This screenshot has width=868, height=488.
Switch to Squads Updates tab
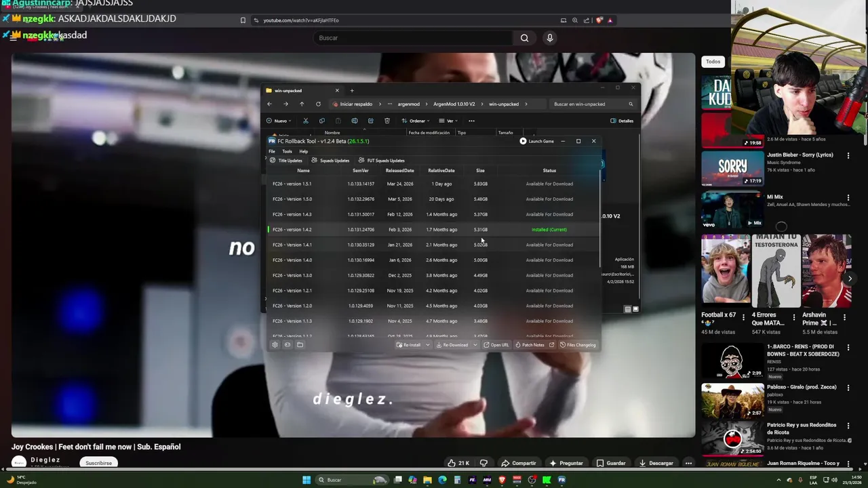330,161
